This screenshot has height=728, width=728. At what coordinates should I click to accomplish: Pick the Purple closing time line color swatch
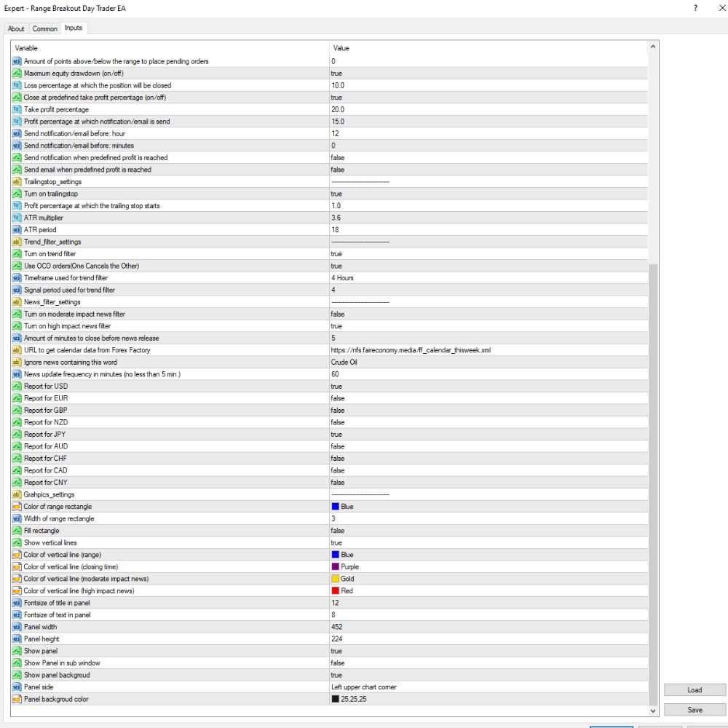(x=335, y=567)
